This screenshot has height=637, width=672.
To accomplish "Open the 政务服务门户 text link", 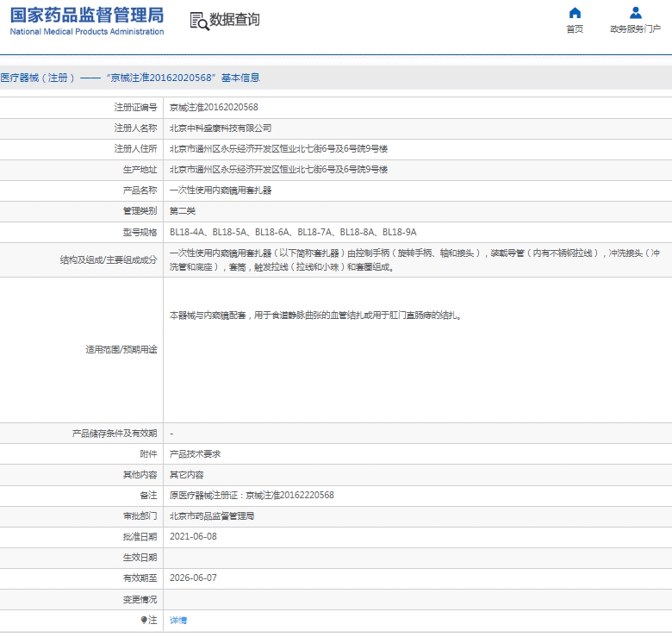I will tap(635, 28).
